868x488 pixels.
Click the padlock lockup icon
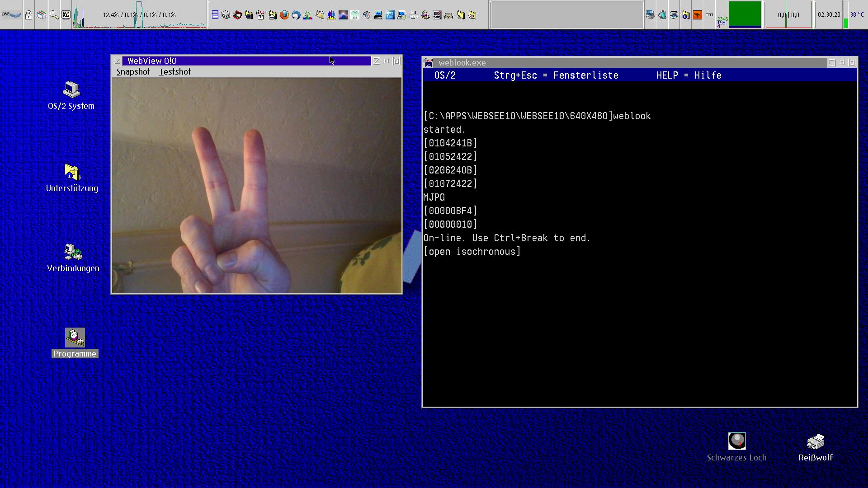coord(29,15)
